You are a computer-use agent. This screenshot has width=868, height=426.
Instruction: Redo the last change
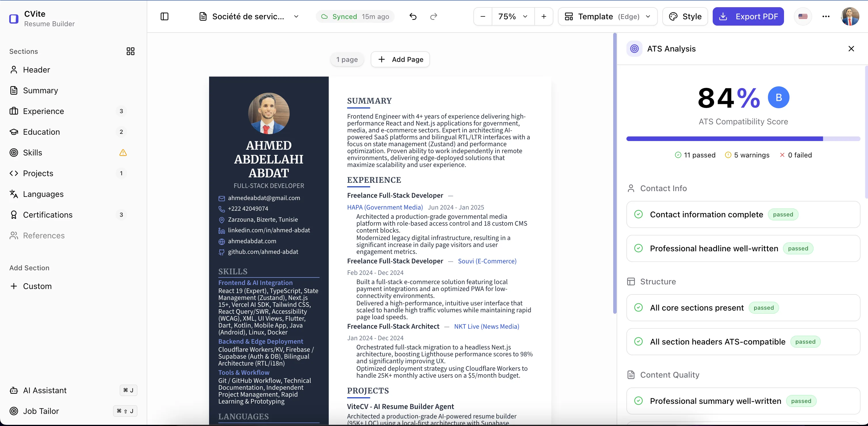(x=434, y=16)
